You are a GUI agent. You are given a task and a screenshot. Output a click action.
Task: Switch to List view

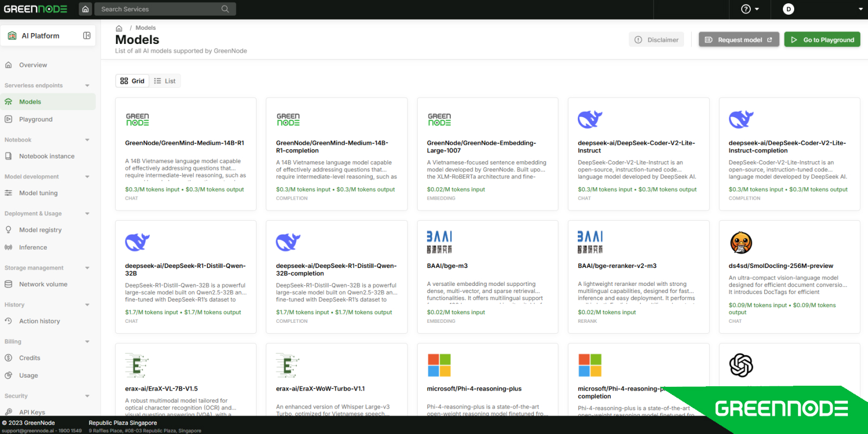165,81
